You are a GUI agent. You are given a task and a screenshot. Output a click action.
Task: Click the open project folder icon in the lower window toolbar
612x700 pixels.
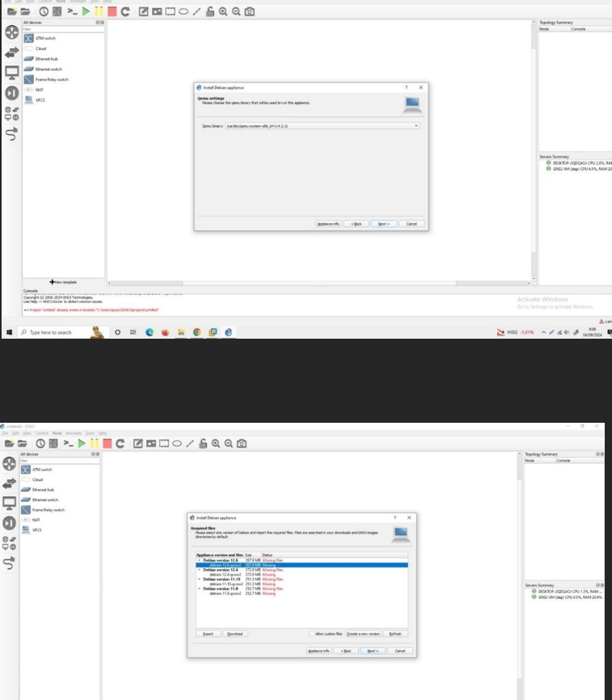coord(23,443)
